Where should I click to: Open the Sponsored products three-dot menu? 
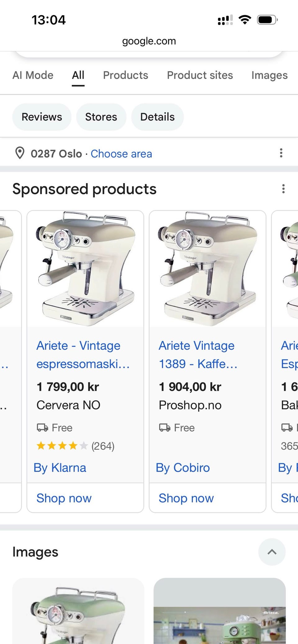coord(283,189)
